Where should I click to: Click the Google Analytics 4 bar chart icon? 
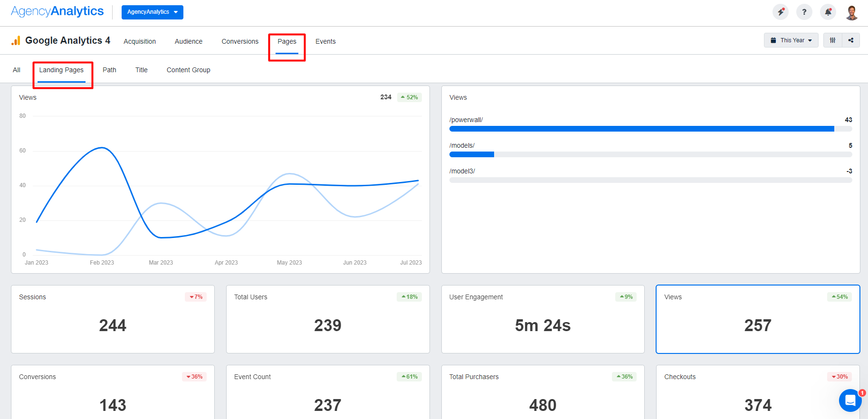pyautogui.click(x=16, y=40)
